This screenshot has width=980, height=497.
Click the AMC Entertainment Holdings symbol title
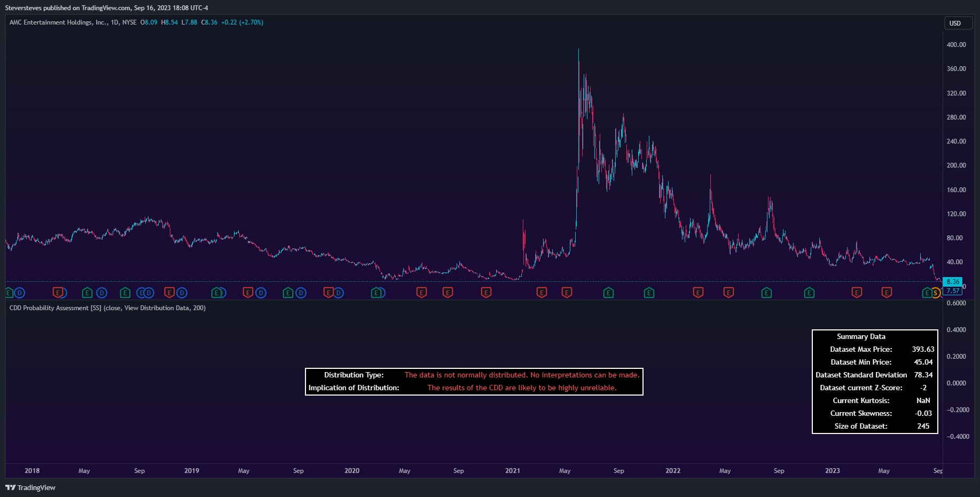[x=59, y=22]
